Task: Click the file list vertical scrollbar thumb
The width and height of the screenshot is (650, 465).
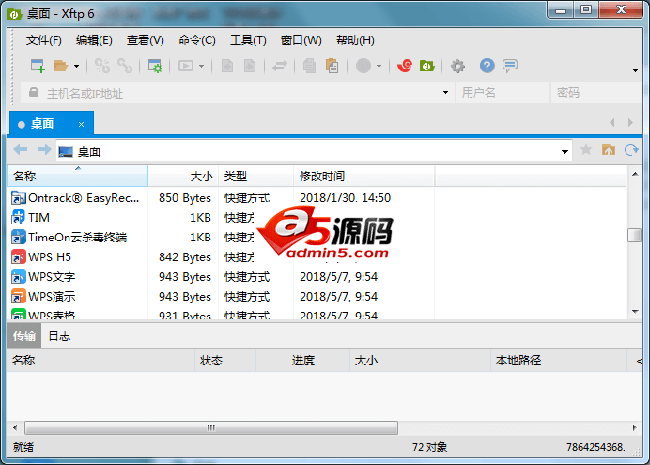Action: pos(634,235)
